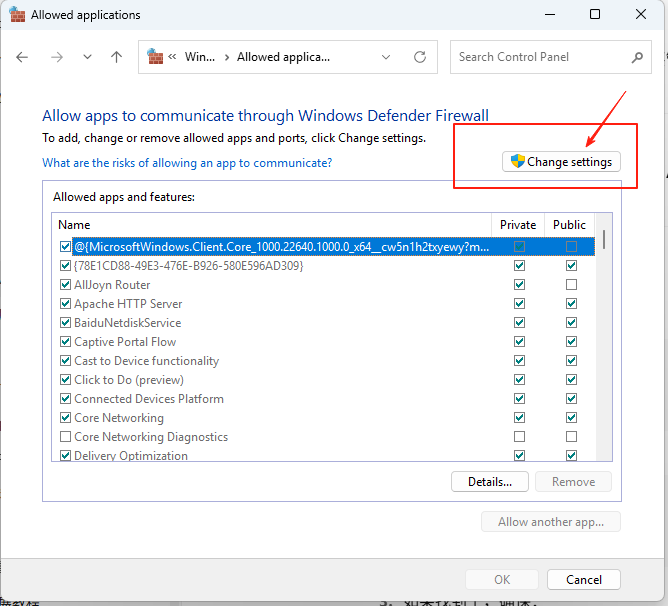
Task: Click the Search Control Panel field
Action: tap(550, 57)
